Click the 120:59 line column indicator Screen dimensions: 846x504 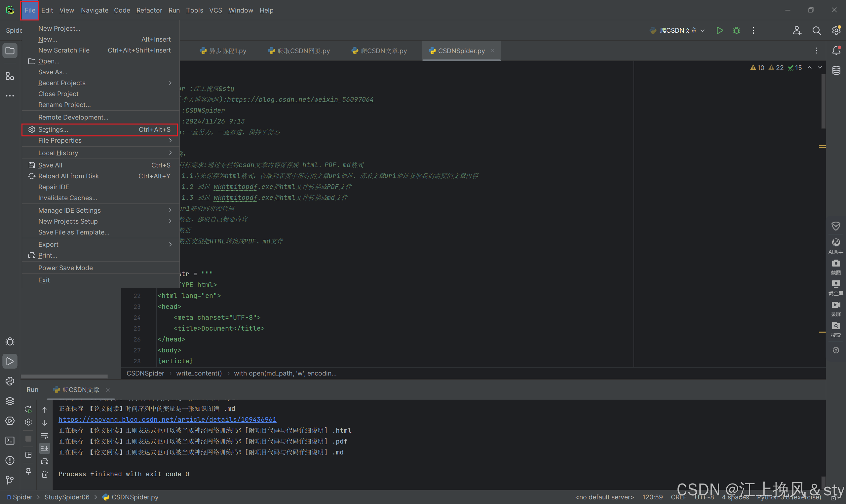coord(652,497)
